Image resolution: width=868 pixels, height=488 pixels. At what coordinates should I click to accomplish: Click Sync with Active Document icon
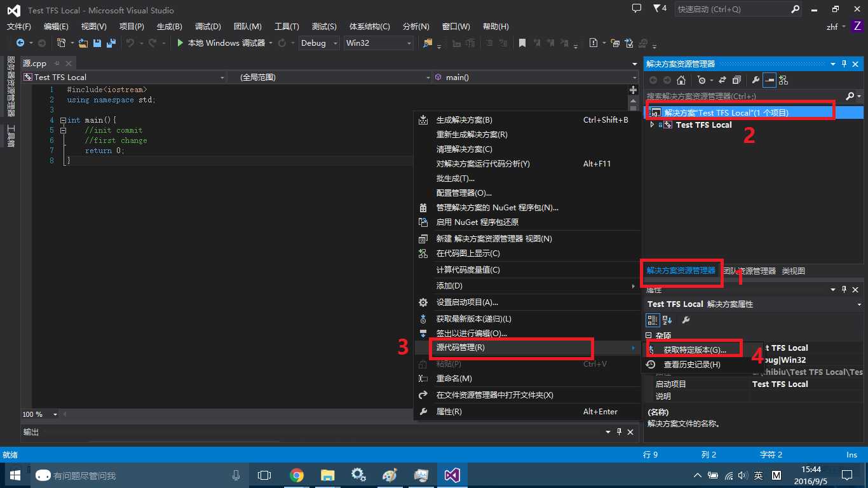click(x=722, y=80)
